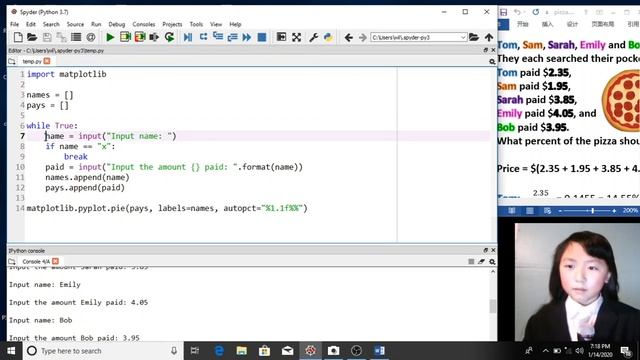Click Step into function debug icon
This screenshot has height=360, width=640.
(x=218, y=37)
